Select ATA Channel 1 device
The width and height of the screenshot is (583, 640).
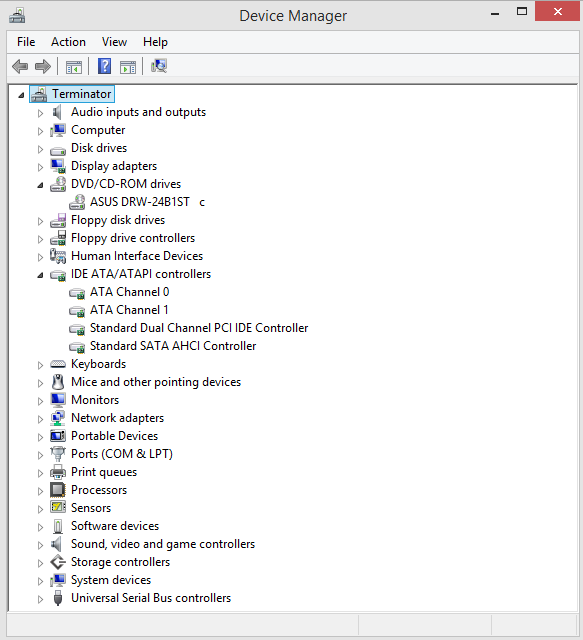129,310
